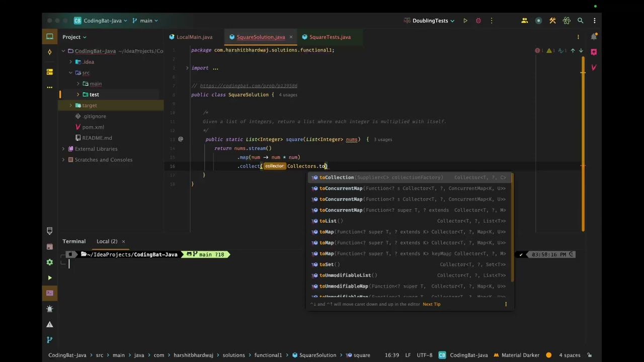The image size is (644, 362).
Task: Open the DoublingTests run configuration dropdown
Action: 429,21
